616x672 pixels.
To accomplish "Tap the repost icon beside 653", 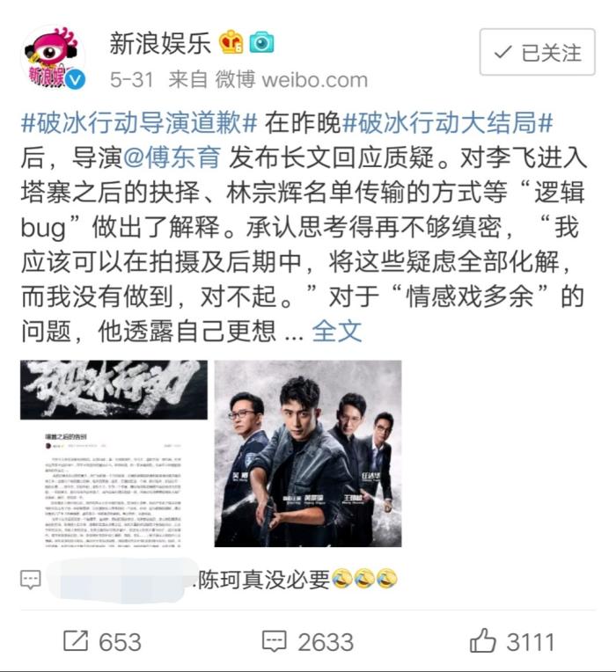I will tap(76, 641).
